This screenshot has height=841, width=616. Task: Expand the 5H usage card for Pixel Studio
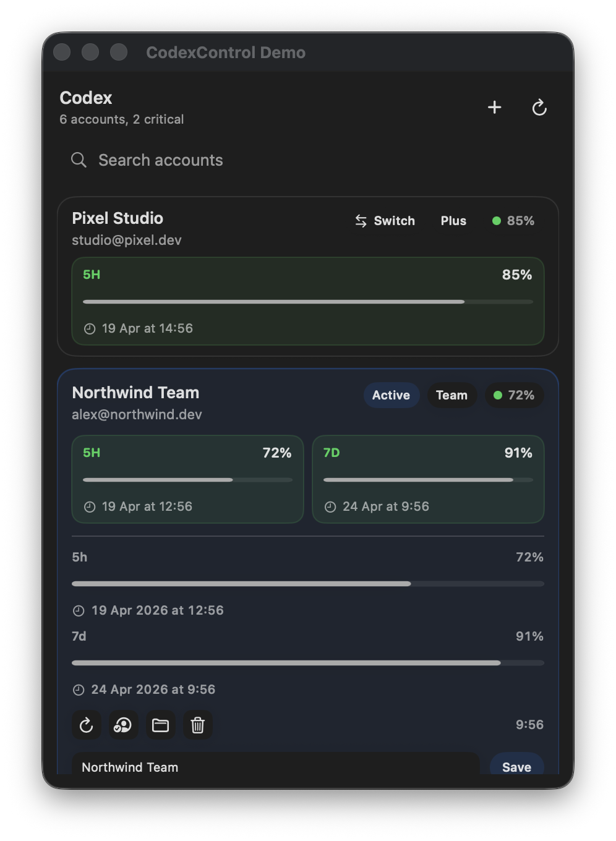307,302
